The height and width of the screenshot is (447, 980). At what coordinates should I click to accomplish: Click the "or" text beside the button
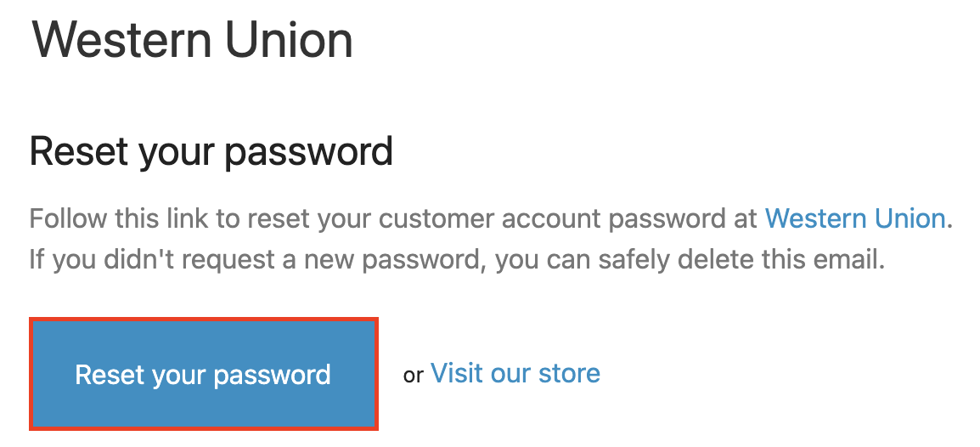413,375
